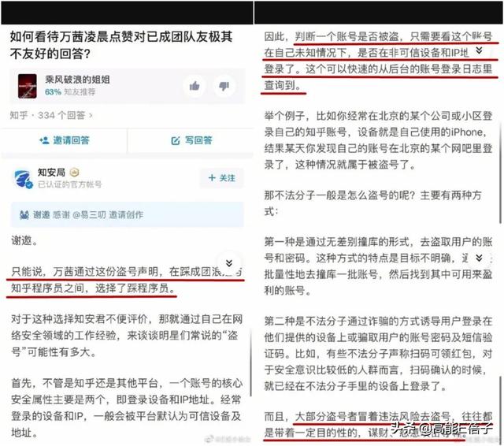Select the 邀请回答 tab
Image resolution: width=504 pixels, height=446 pixels.
click(65, 140)
